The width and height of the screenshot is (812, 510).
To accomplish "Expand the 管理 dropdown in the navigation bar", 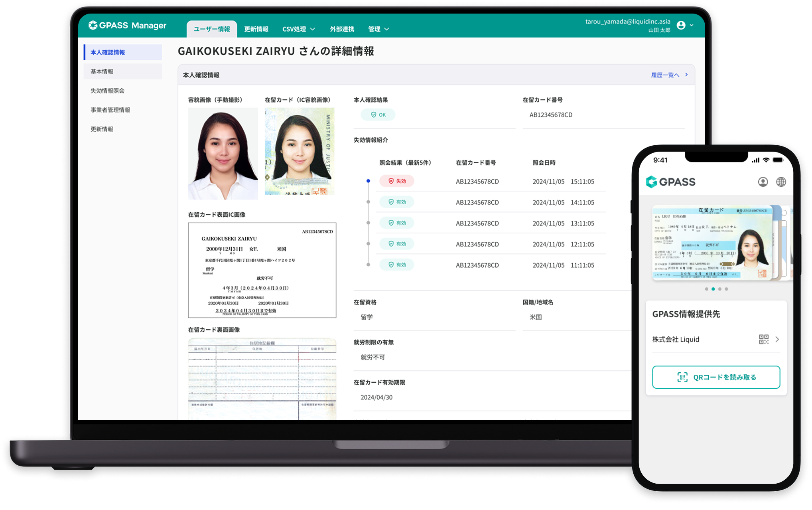I will pos(378,29).
